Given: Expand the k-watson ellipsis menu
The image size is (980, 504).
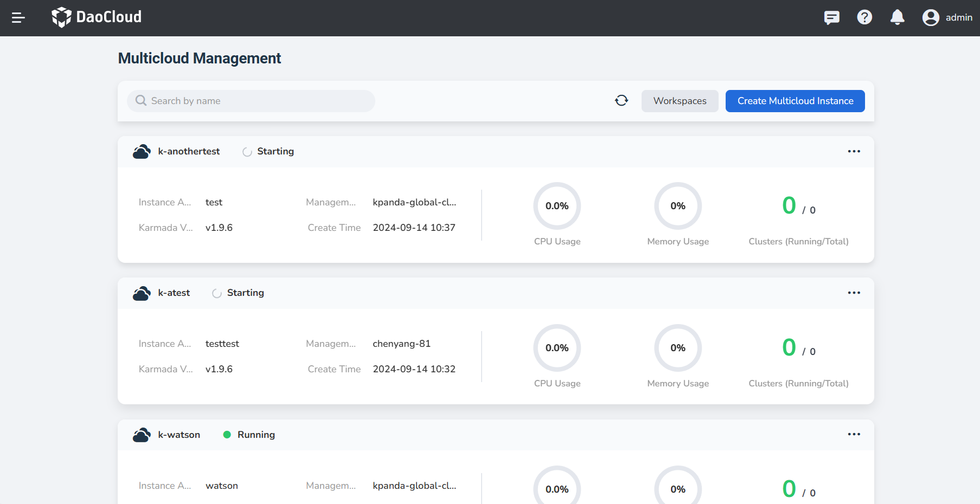Looking at the screenshot, I should 854,434.
